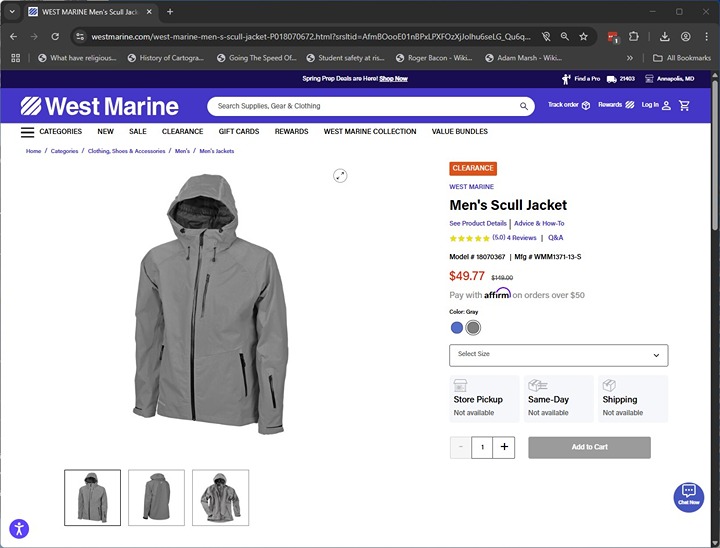This screenshot has height=548, width=720.
Task: Click Log In person icon
Action: point(666,106)
